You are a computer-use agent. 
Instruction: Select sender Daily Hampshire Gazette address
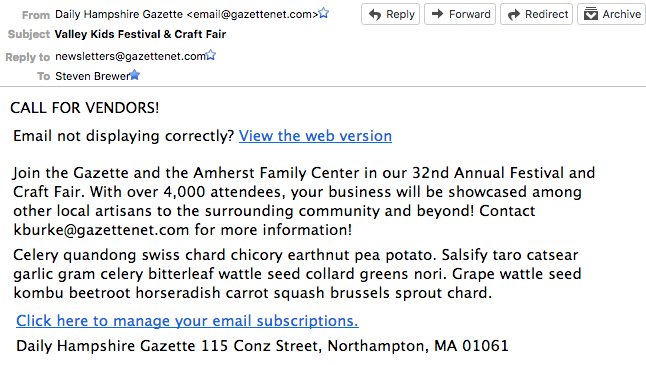(x=187, y=14)
